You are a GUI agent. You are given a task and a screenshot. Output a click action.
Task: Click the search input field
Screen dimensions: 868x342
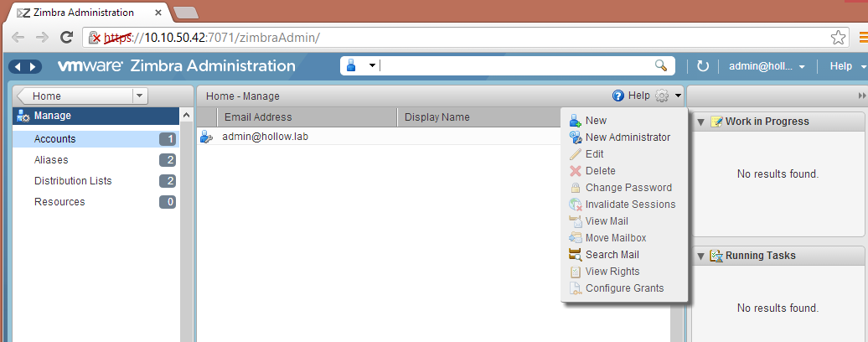(515, 66)
